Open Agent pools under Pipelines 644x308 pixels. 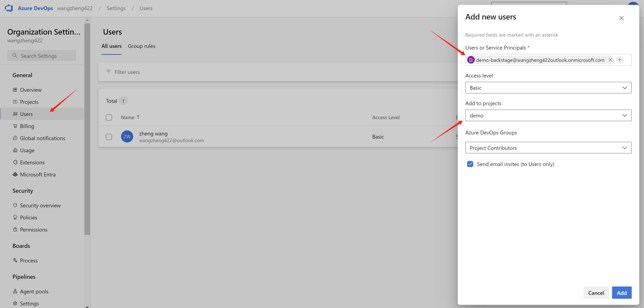point(34,292)
